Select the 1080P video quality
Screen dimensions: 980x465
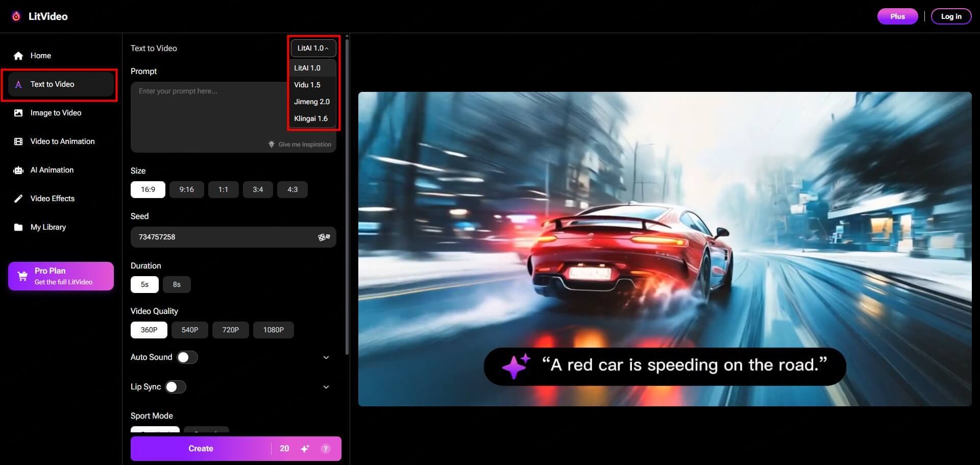tap(273, 330)
